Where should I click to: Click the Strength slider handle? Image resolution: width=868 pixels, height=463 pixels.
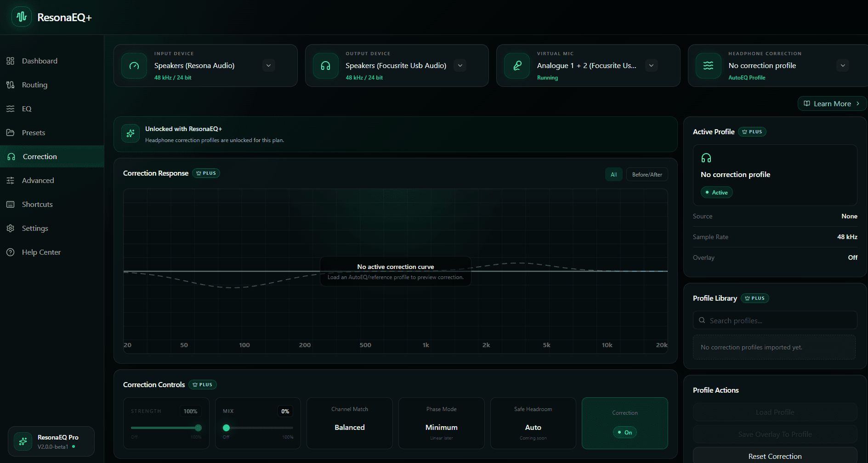point(198,428)
